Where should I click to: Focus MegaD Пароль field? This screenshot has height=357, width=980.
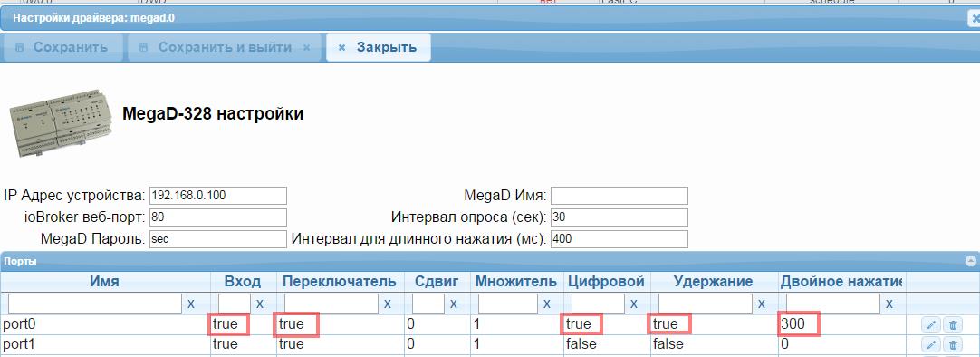218,239
